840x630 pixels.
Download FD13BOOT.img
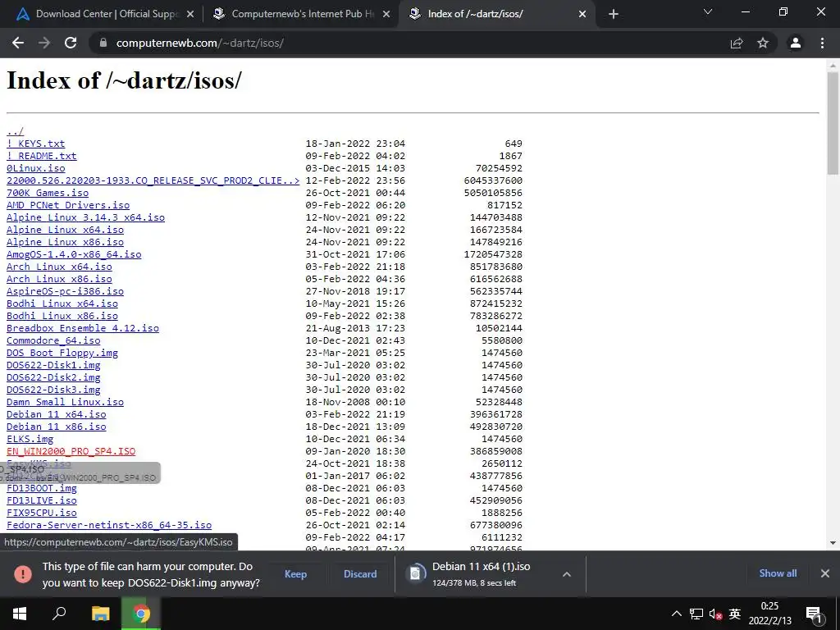click(x=42, y=489)
